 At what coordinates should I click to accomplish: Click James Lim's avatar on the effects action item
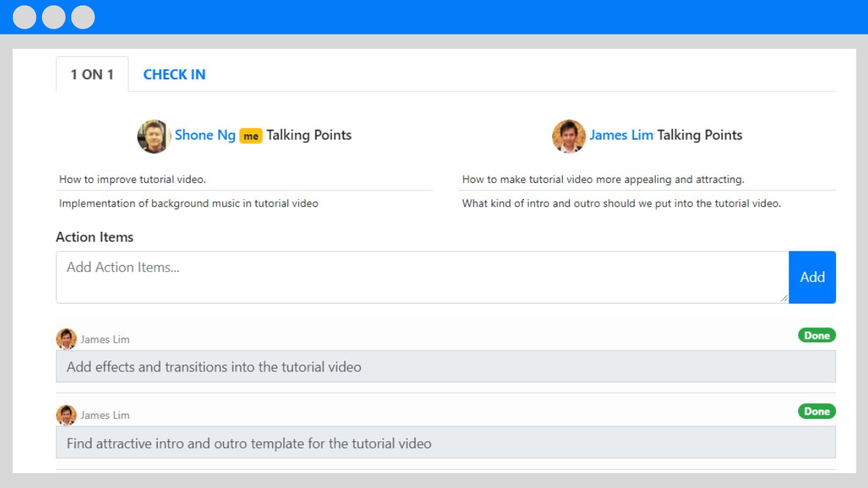tap(66, 339)
